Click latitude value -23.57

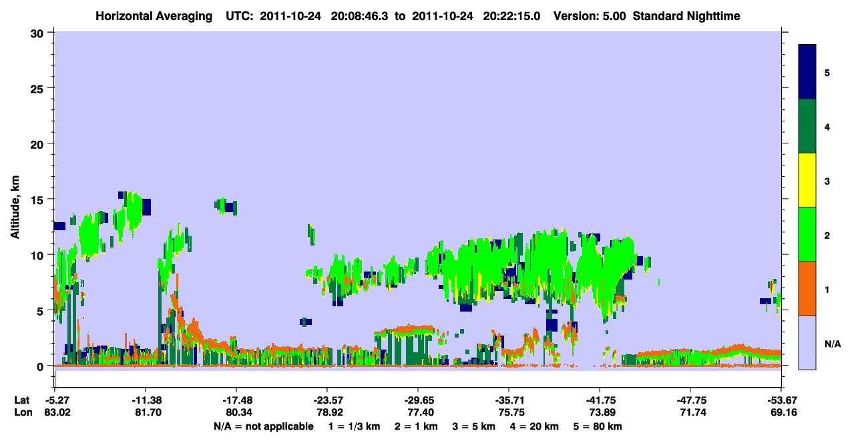[327, 400]
